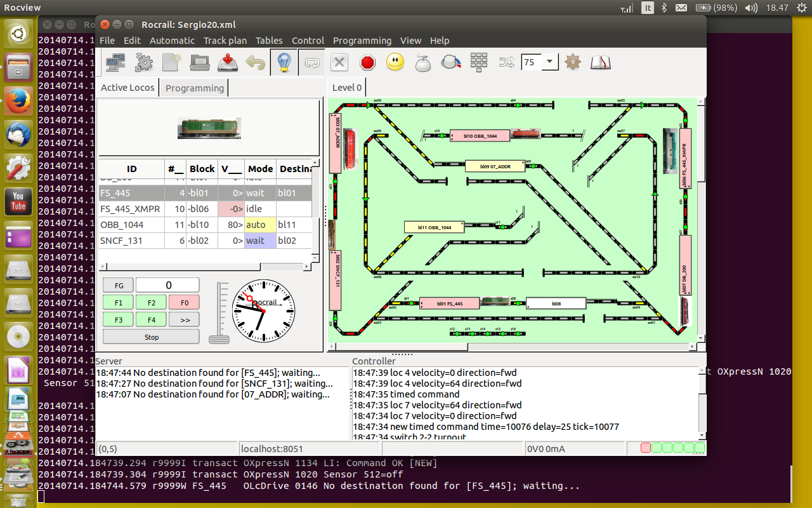Click empty block bl08 in track plan

tap(556, 303)
